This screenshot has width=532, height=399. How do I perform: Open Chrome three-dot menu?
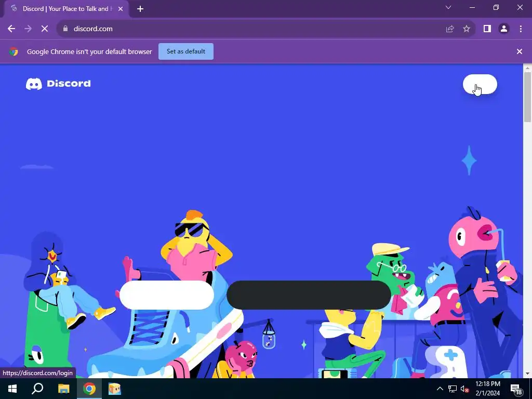coord(521,29)
